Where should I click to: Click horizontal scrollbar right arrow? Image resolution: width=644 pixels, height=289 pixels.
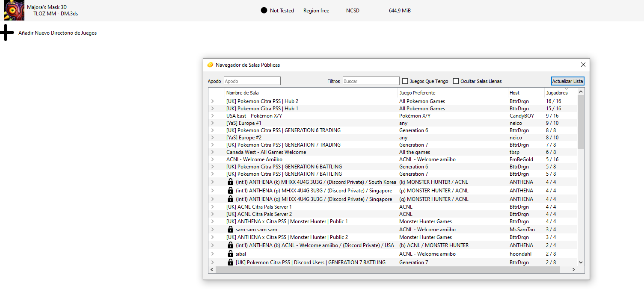pos(574,270)
